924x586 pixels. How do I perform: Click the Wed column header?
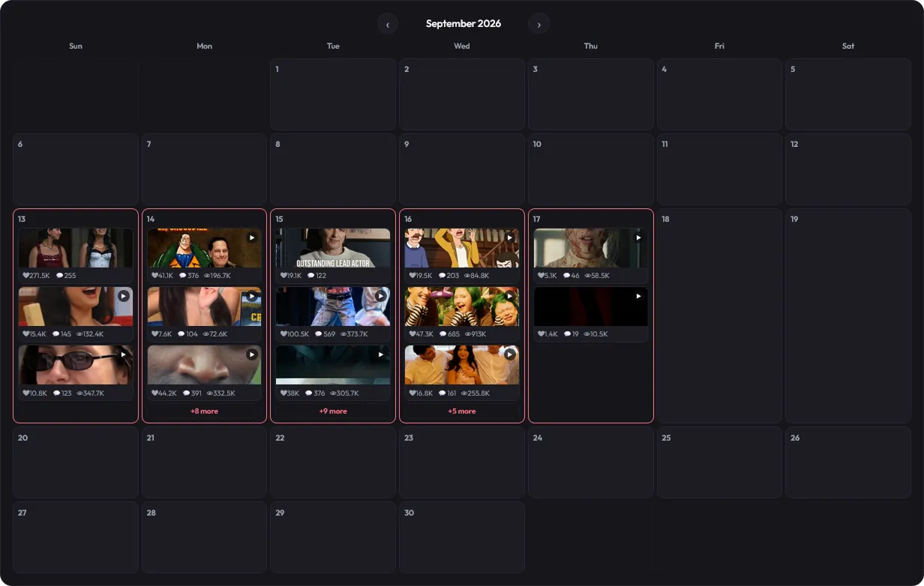[462, 46]
